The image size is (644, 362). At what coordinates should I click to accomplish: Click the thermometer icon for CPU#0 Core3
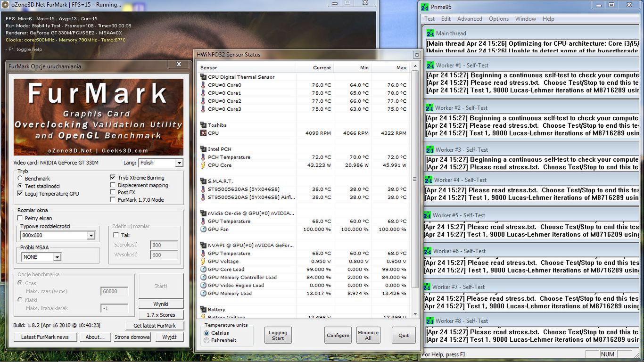point(203,109)
